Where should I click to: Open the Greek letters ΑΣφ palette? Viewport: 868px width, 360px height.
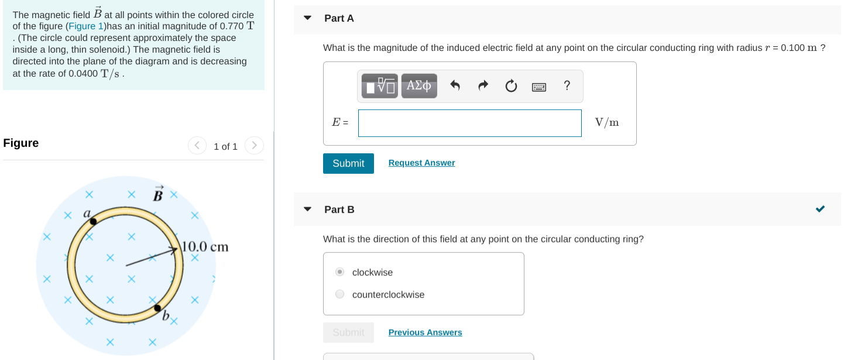click(418, 85)
